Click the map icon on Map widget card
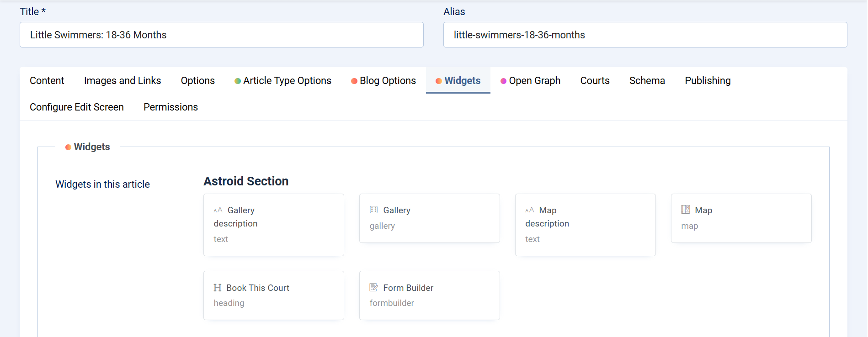 coord(686,210)
